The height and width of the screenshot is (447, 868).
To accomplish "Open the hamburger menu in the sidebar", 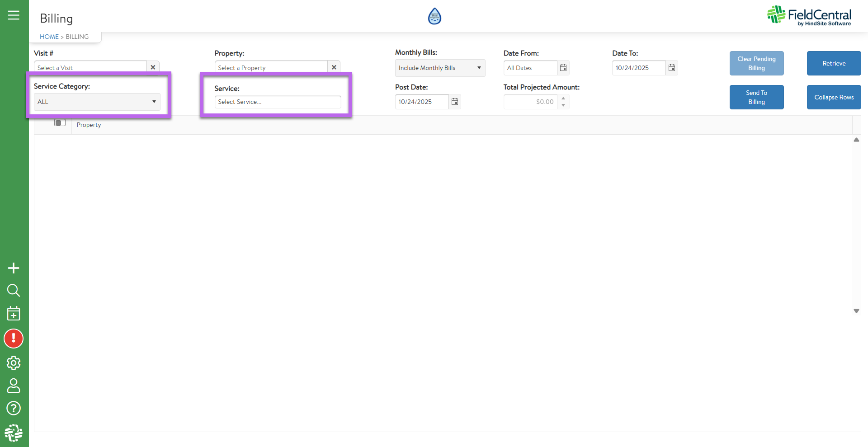I will pyautogui.click(x=14, y=15).
